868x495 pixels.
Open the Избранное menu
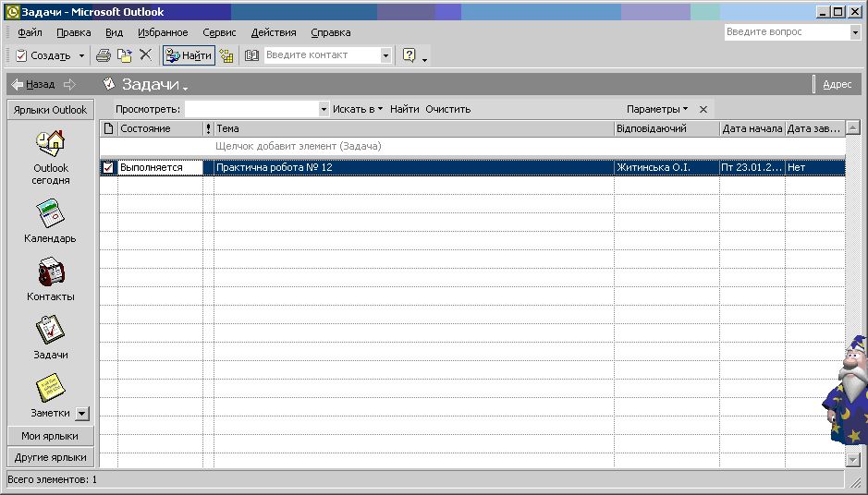(163, 32)
